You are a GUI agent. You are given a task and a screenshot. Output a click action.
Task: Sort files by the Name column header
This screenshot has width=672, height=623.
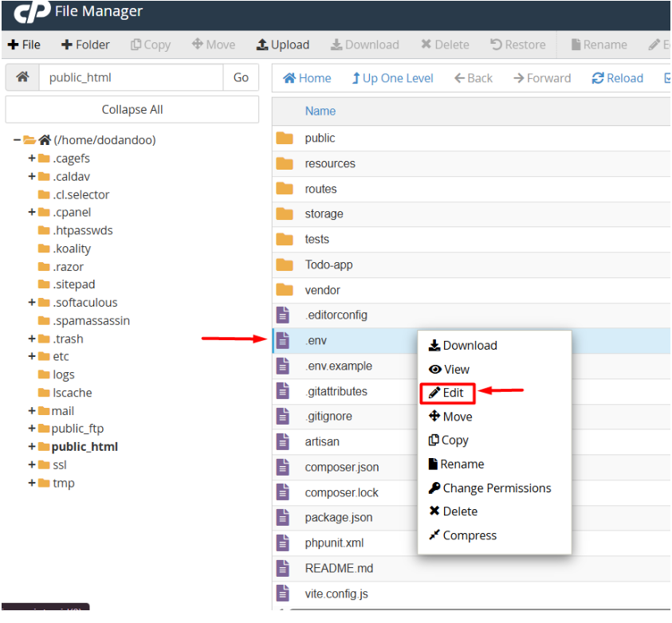pyautogui.click(x=320, y=111)
